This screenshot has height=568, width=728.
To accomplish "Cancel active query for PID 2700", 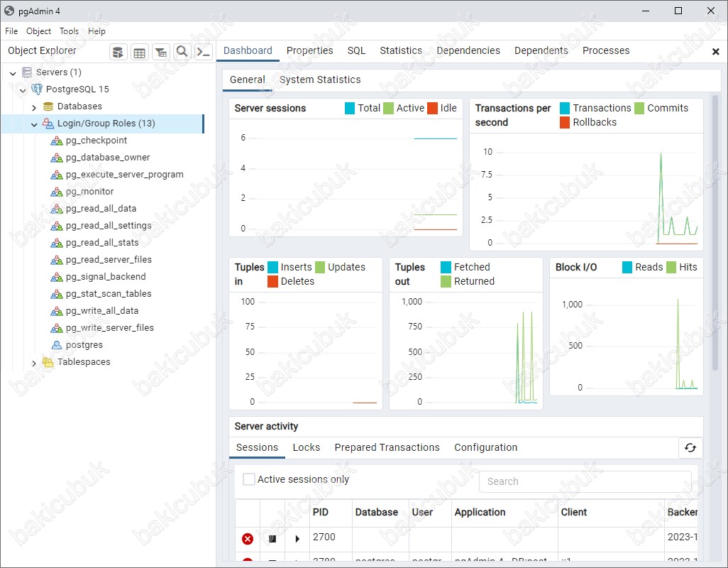I will pyautogui.click(x=272, y=539).
